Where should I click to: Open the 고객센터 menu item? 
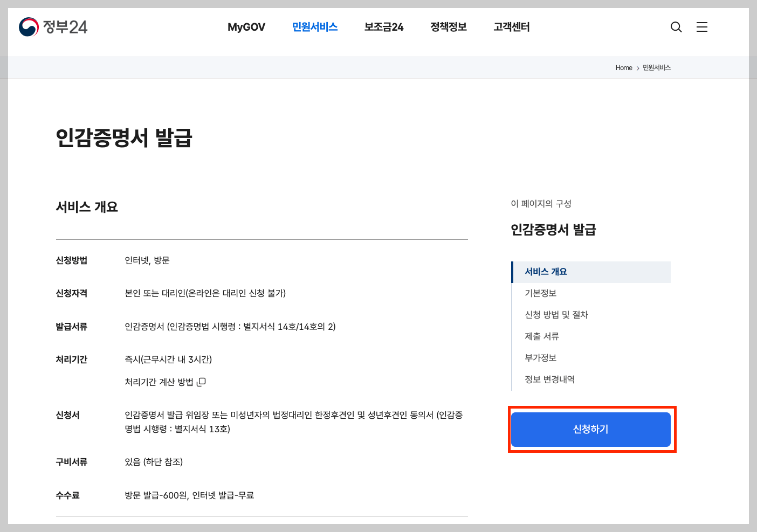pos(511,26)
